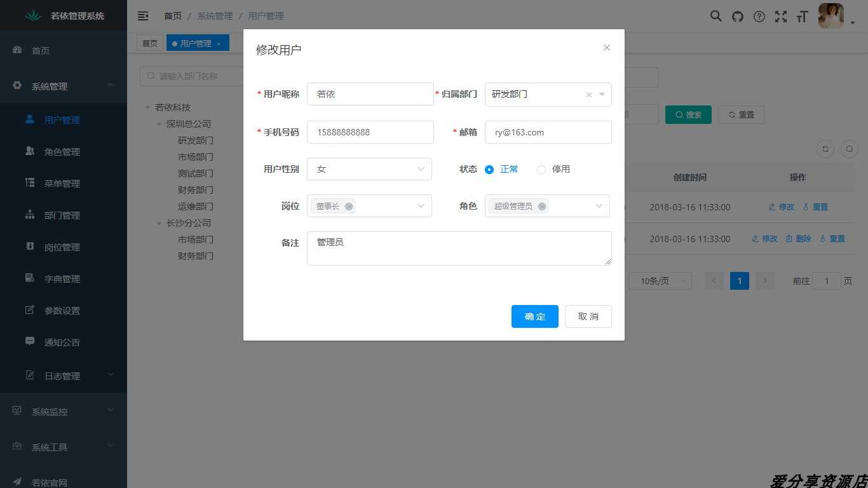Open the 归属部门 dropdown arrow

pyautogui.click(x=602, y=95)
